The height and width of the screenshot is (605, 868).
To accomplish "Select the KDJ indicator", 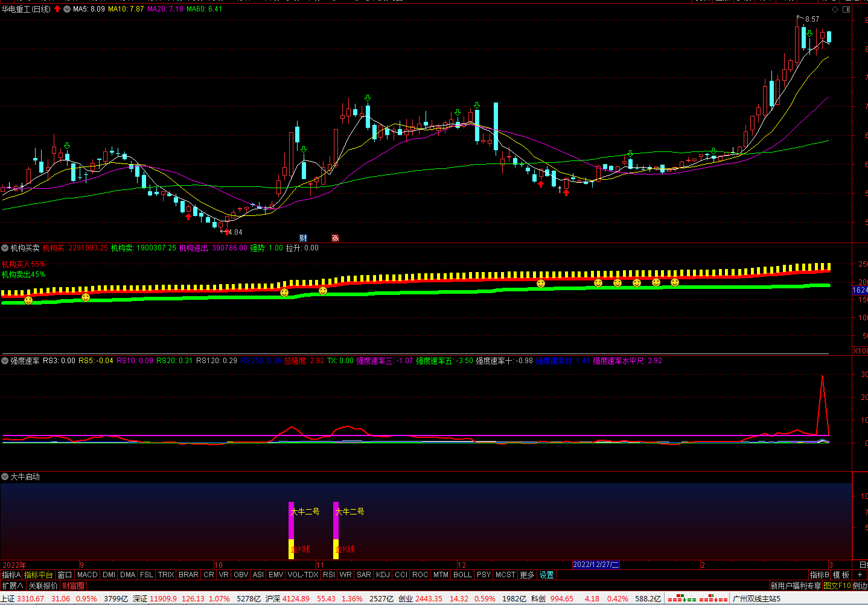I will click(383, 575).
